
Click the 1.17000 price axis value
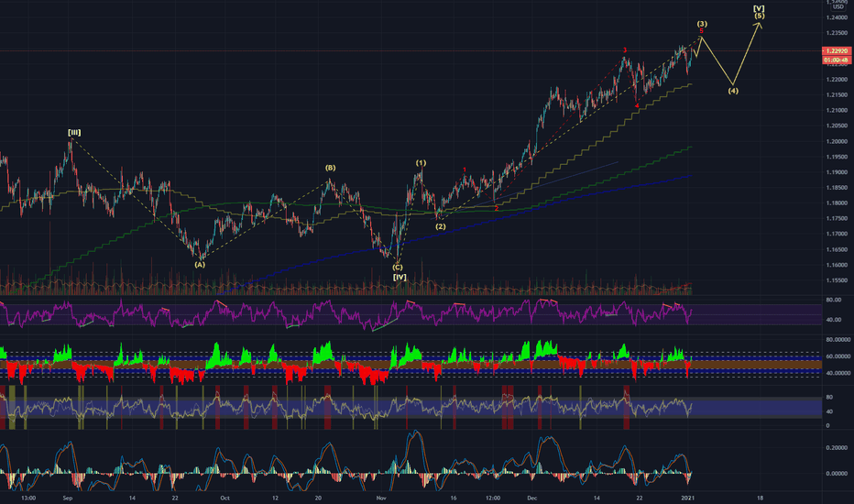[837, 234]
